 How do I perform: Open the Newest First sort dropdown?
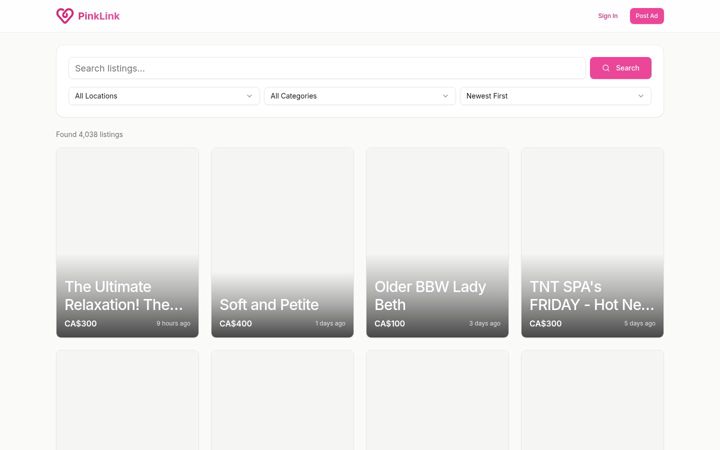click(555, 96)
